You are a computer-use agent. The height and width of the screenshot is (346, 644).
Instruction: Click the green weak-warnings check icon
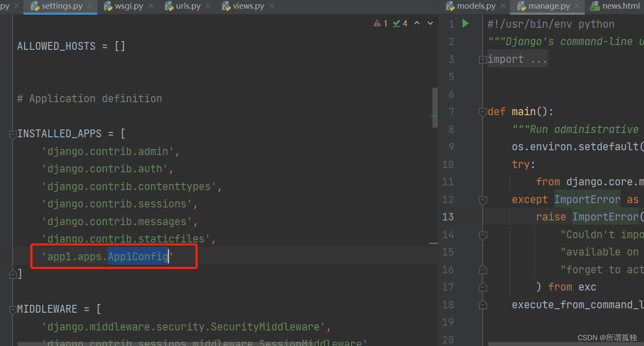click(x=396, y=23)
